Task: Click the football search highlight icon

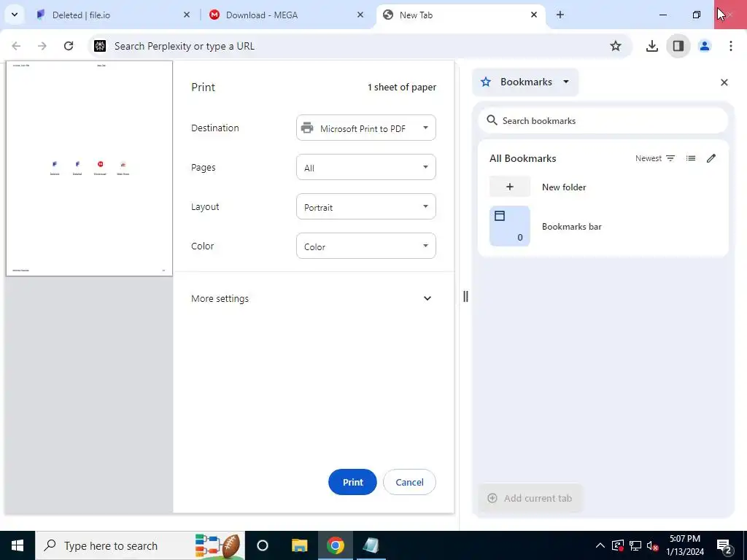Action: coord(218,545)
